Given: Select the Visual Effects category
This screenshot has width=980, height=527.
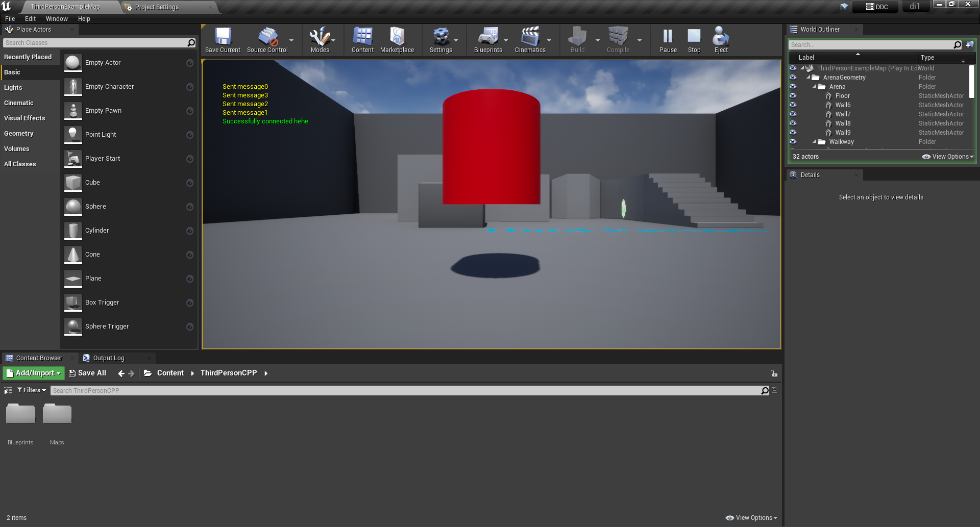Looking at the screenshot, I should (24, 118).
